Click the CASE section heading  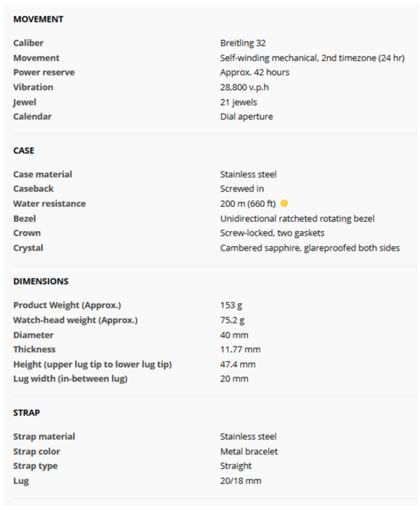24,151
